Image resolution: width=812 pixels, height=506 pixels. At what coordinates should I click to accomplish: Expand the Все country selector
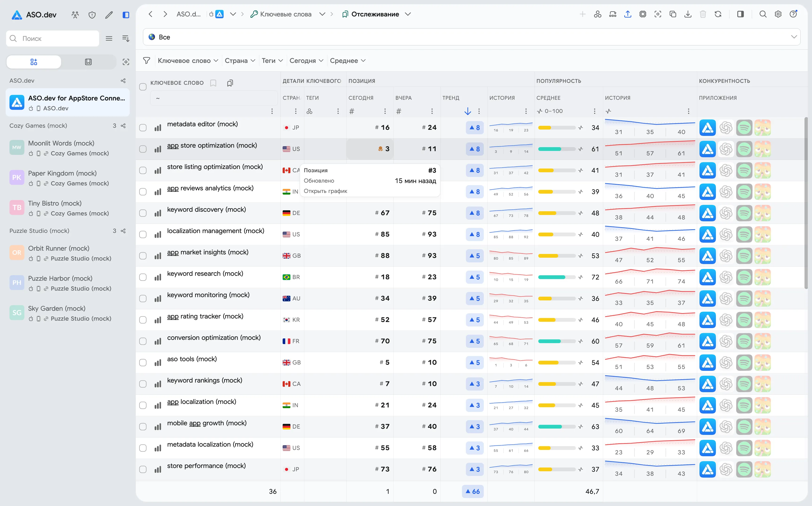tap(472, 37)
